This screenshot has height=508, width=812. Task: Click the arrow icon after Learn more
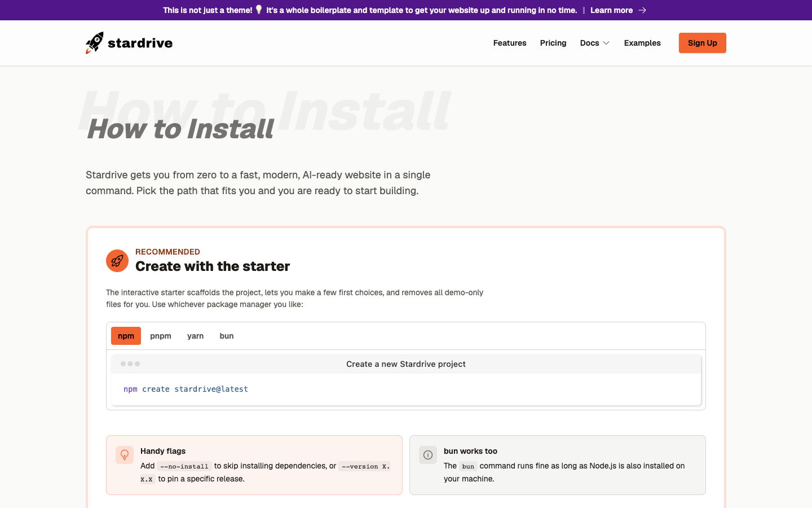pyautogui.click(x=642, y=10)
